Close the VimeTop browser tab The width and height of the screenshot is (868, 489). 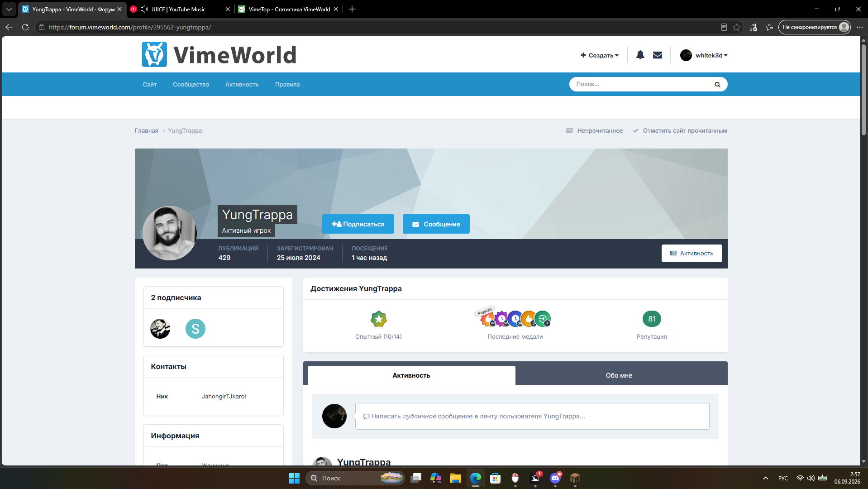coord(336,9)
